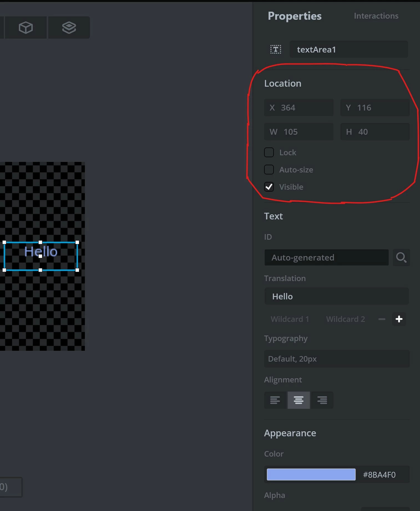Enable the Lock checkbox

269,152
